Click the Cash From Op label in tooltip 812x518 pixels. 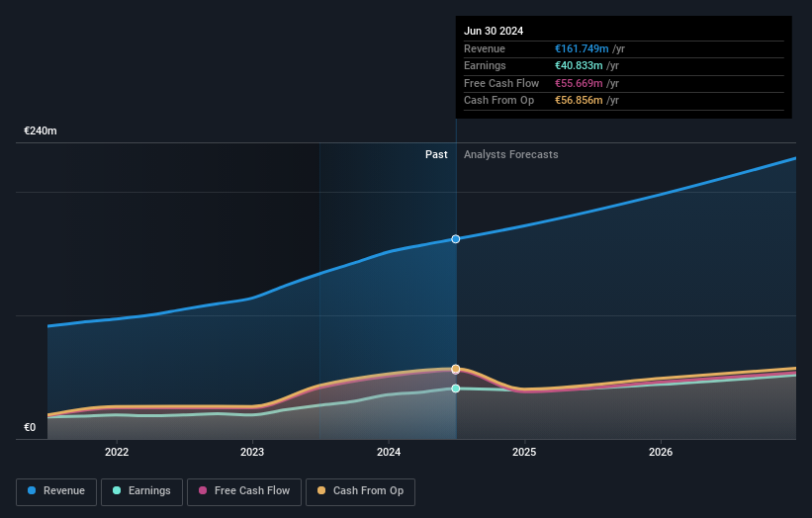tap(498, 101)
